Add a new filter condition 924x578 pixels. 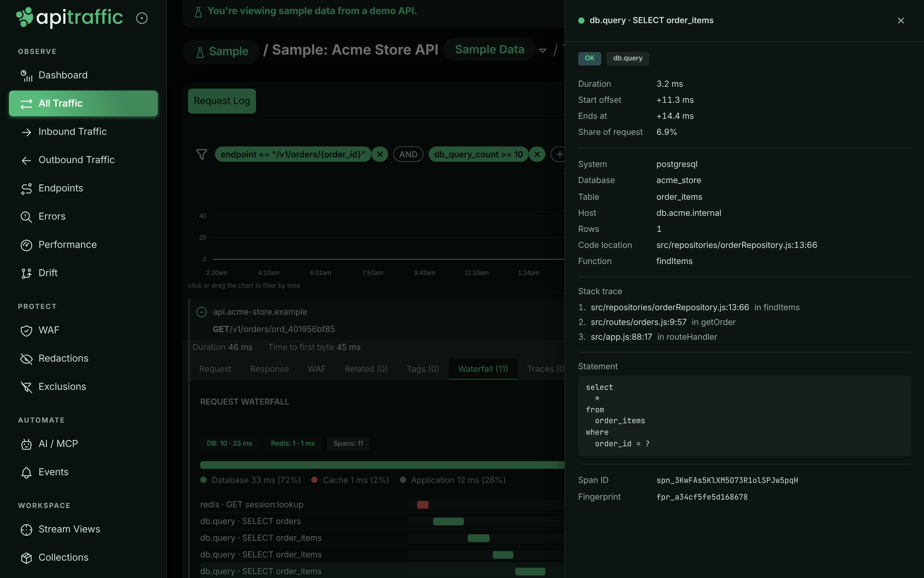pos(559,154)
